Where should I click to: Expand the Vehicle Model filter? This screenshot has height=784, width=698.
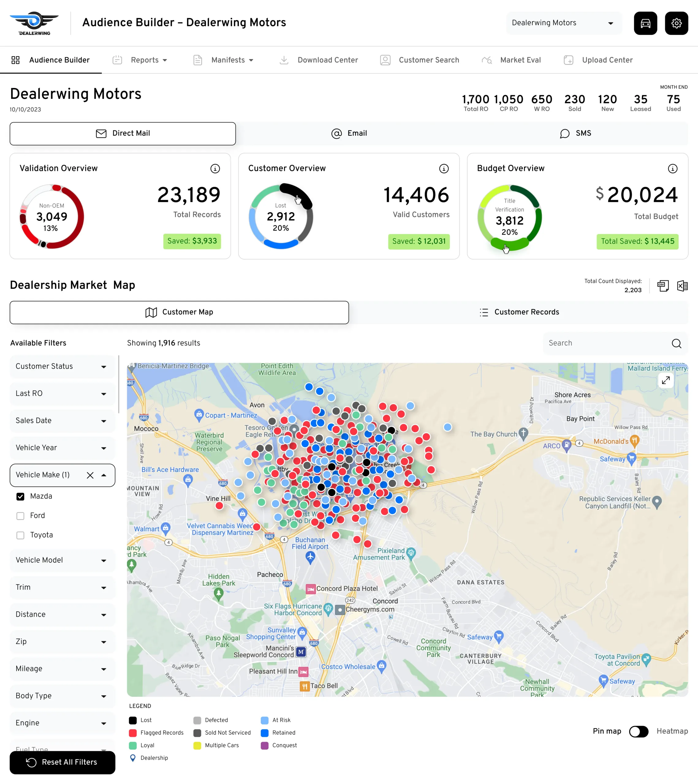[62, 560]
